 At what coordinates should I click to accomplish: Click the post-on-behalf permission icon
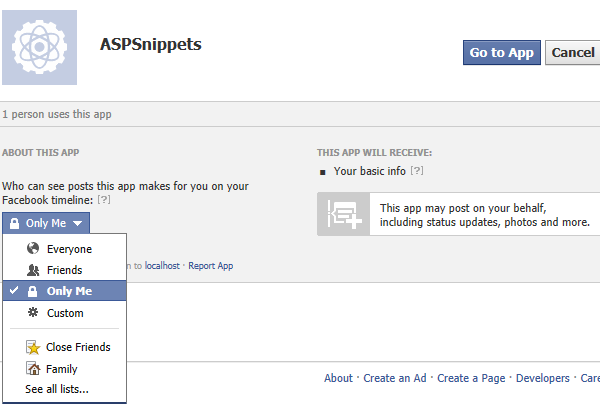344,214
